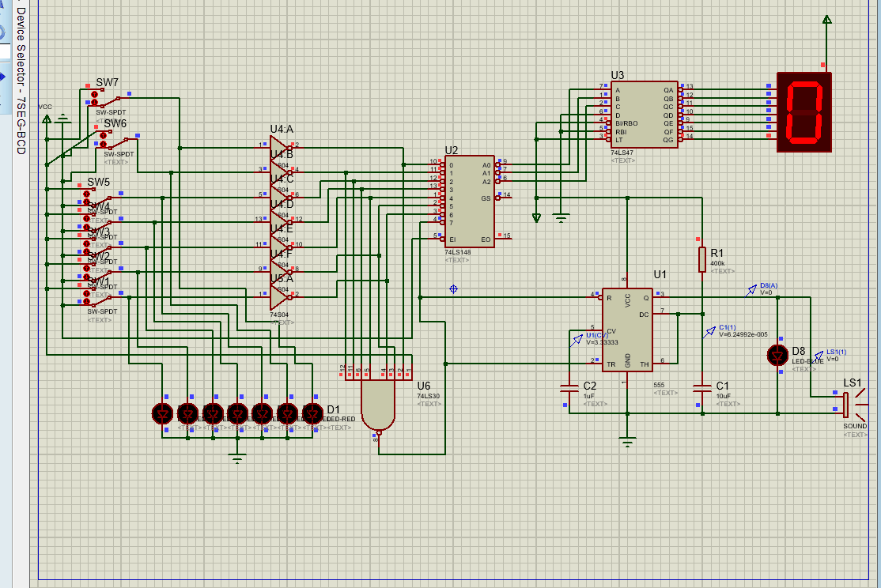The width and height of the screenshot is (881, 588).
Task: Select the LS1 sounder speaker
Action: coord(853,405)
